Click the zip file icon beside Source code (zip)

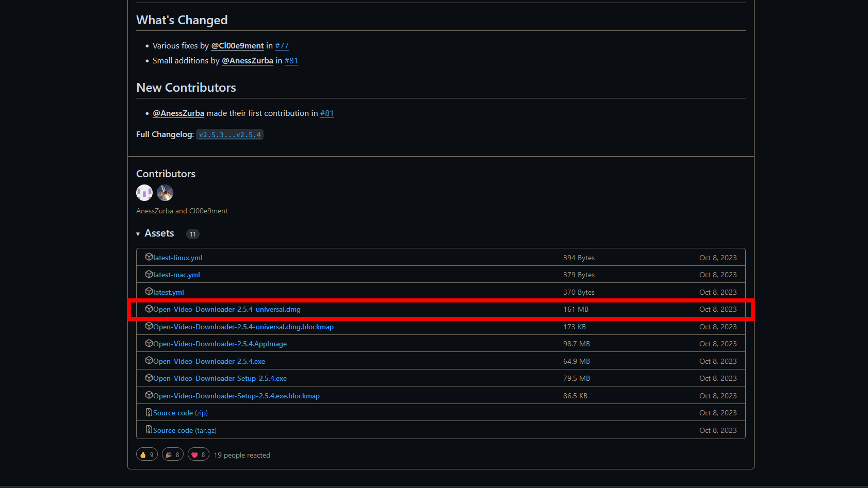149,412
